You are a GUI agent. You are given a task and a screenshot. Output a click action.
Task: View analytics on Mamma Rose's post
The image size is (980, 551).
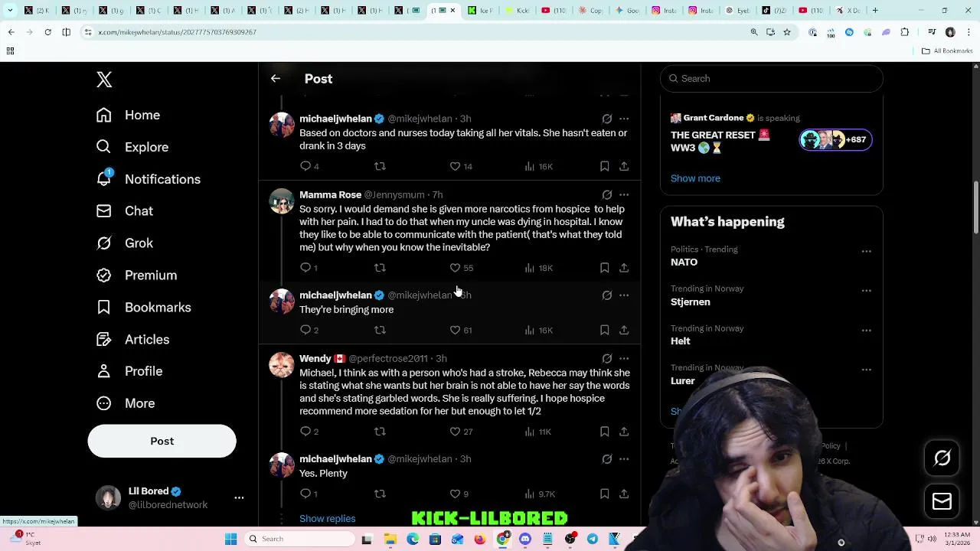[x=538, y=268]
